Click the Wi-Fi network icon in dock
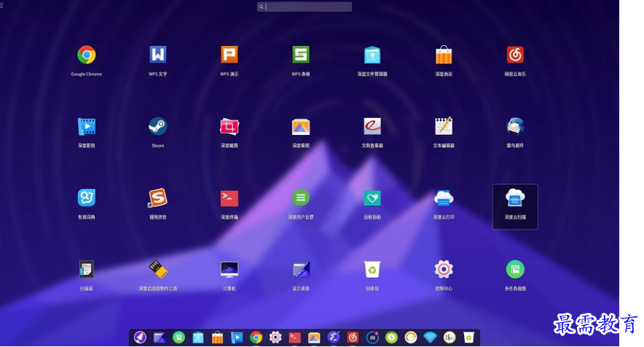The height and width of the screenshot is (347, 644). coord(430,338)
